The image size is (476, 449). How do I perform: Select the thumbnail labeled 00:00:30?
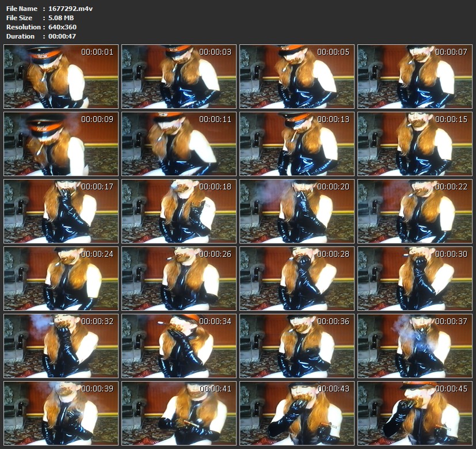point(414,279)
